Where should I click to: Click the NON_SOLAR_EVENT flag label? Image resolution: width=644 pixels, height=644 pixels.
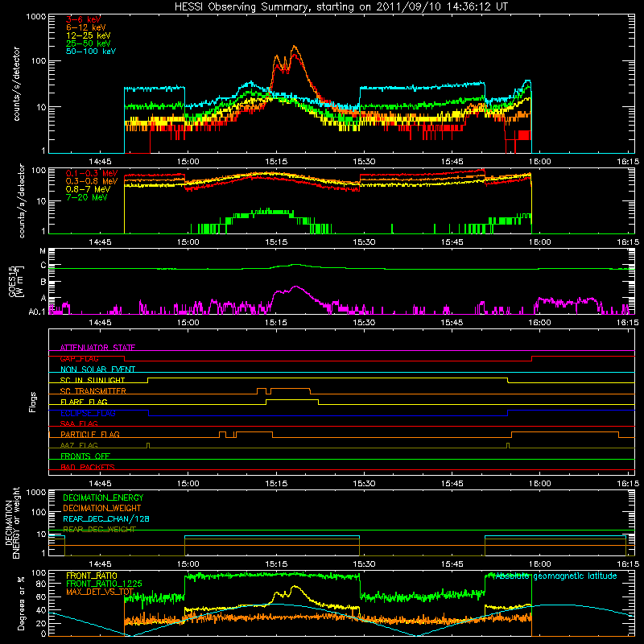(97, 369)
